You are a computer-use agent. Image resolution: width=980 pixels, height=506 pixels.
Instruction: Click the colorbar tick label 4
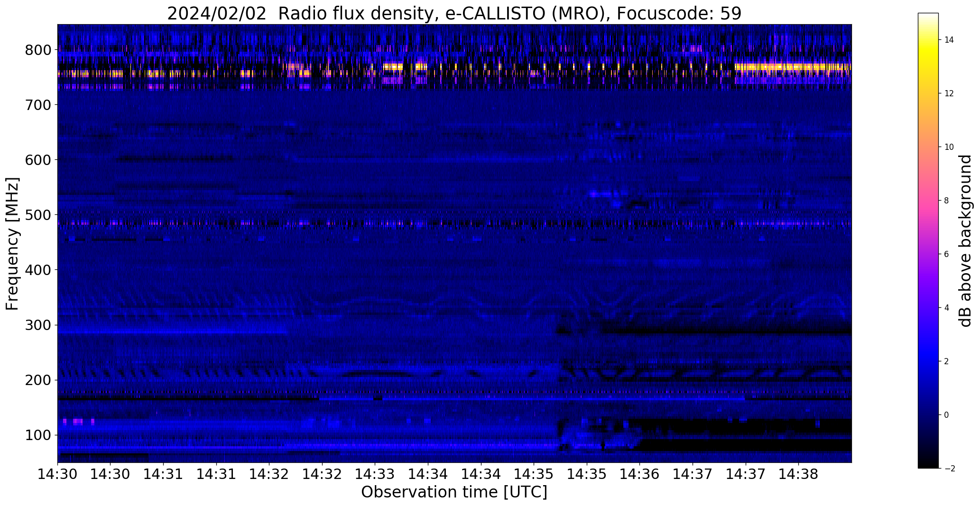click(x=947, y=308)
